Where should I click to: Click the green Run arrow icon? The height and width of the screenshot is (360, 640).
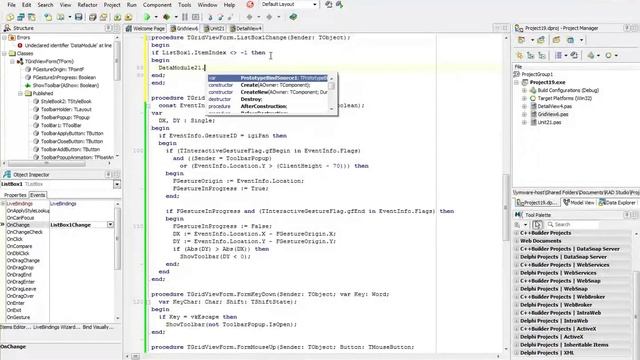tap(147, 17)
